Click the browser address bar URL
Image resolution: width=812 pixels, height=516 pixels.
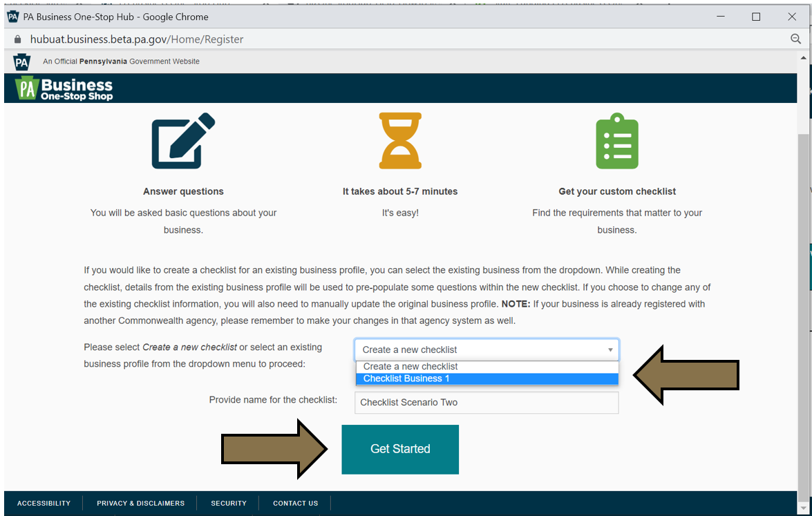coord(135,39)
